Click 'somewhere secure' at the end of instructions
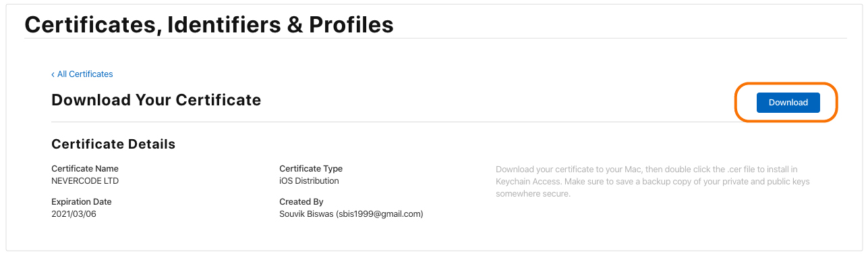This screenshot has width=868, height=254. (533, 194)
